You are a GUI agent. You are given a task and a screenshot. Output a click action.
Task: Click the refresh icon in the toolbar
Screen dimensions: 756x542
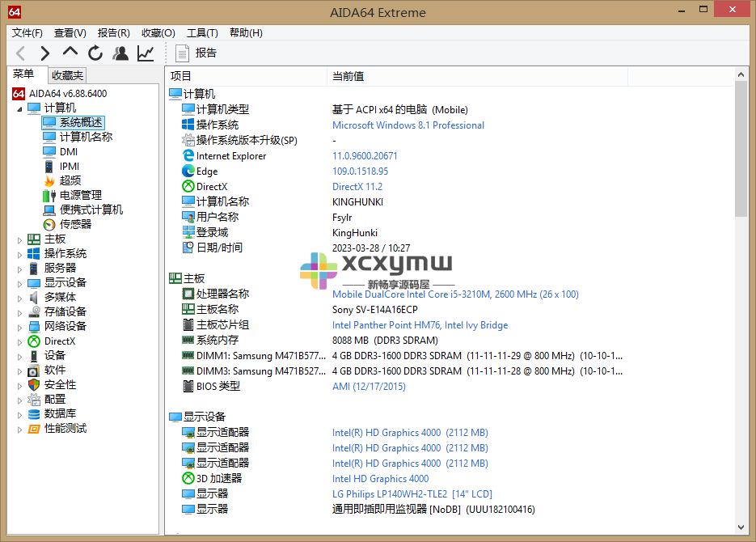click(95, 53)
